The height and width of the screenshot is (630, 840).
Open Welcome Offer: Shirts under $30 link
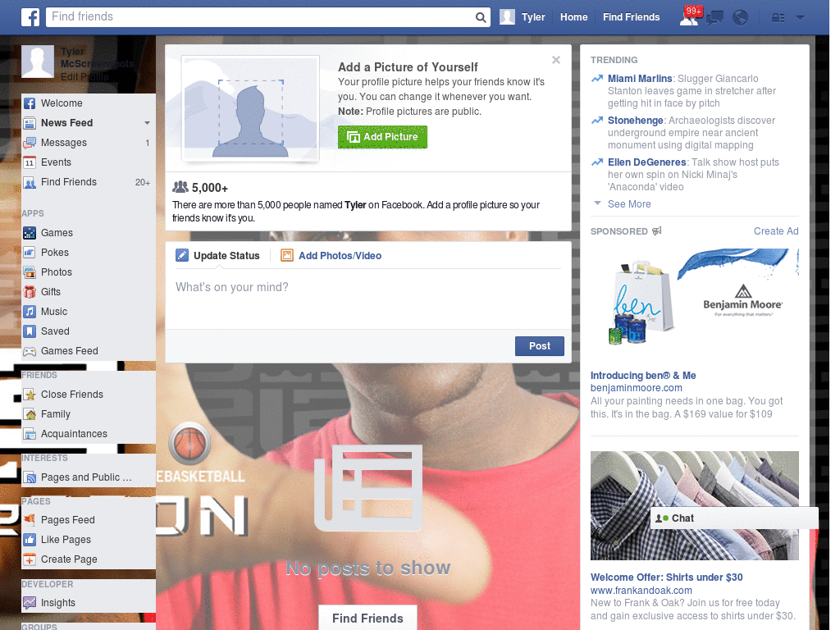click(x=666, y=577)
